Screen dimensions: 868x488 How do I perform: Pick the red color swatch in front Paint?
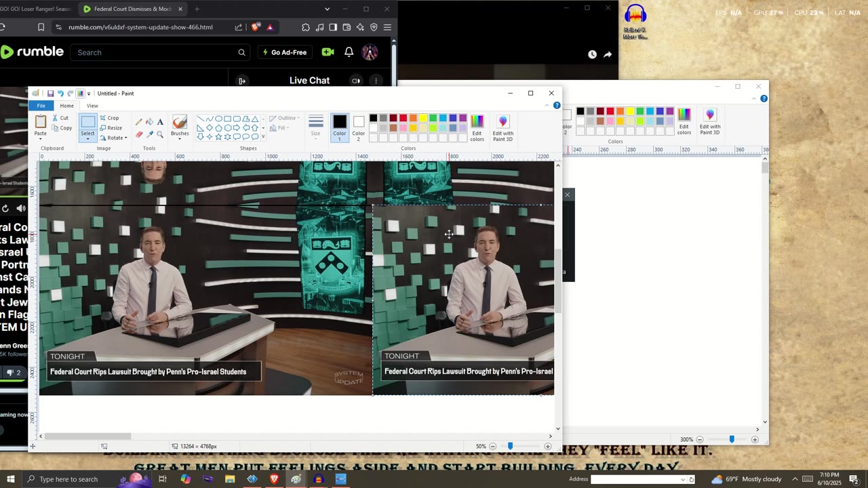[403, 119]
